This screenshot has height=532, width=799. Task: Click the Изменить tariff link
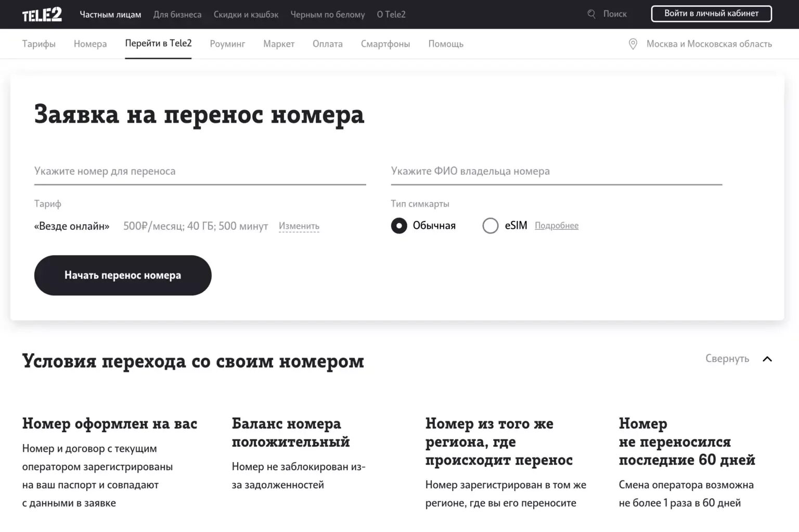point(299,226)
